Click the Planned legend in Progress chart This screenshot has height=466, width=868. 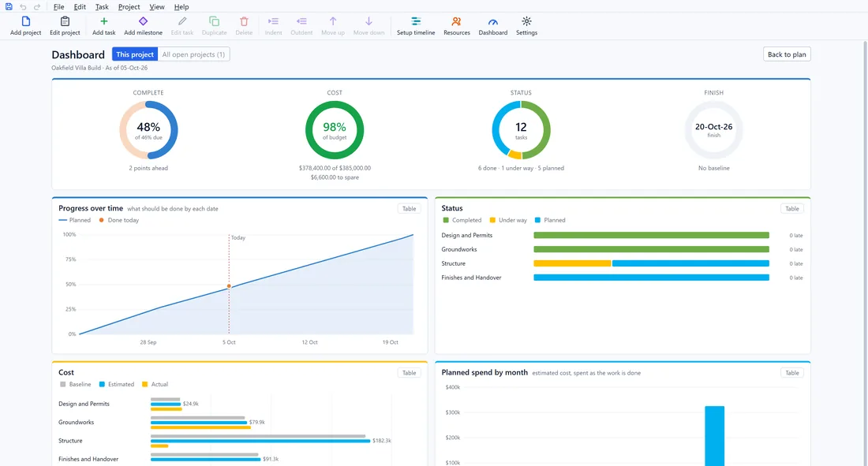75,220
